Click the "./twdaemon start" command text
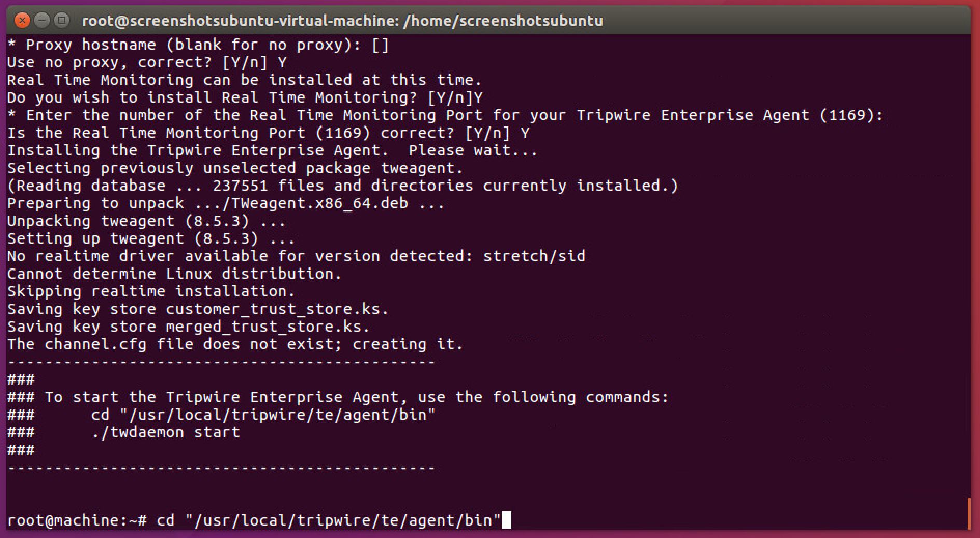980x538 pixels. (165, 432)
